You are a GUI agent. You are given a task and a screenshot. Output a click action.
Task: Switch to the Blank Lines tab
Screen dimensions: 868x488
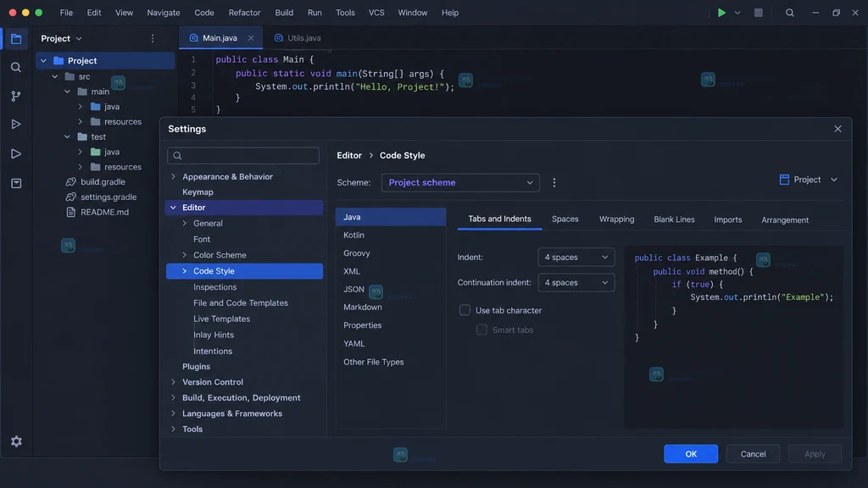pos(674,219)
